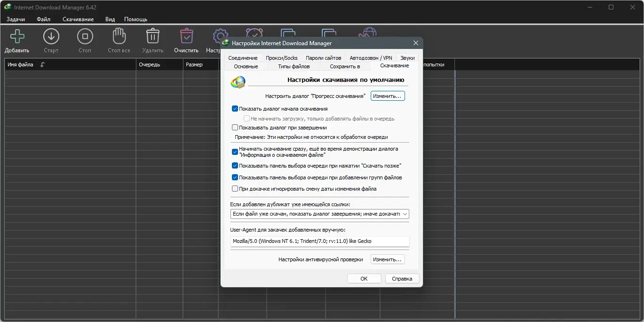Click the Удалить trash can icon
Screen dimensions: 644x322
tap(152, 36)
